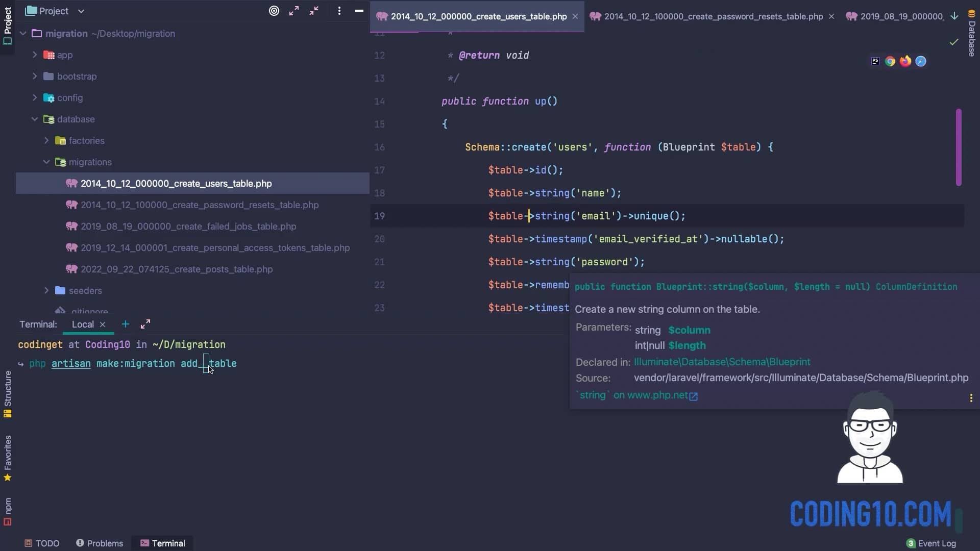Expand the seeders folder
This screenshot has width=980, height=551.
[x=46, y=290]
